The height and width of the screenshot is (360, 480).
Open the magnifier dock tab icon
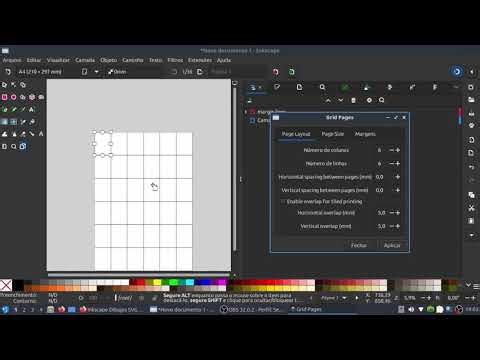tap(322, 87)
